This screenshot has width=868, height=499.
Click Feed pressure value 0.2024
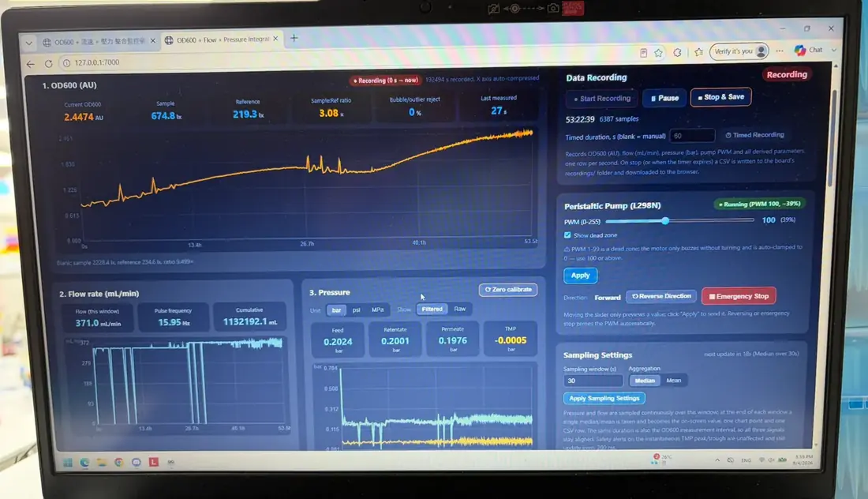[x=338, y=342]
